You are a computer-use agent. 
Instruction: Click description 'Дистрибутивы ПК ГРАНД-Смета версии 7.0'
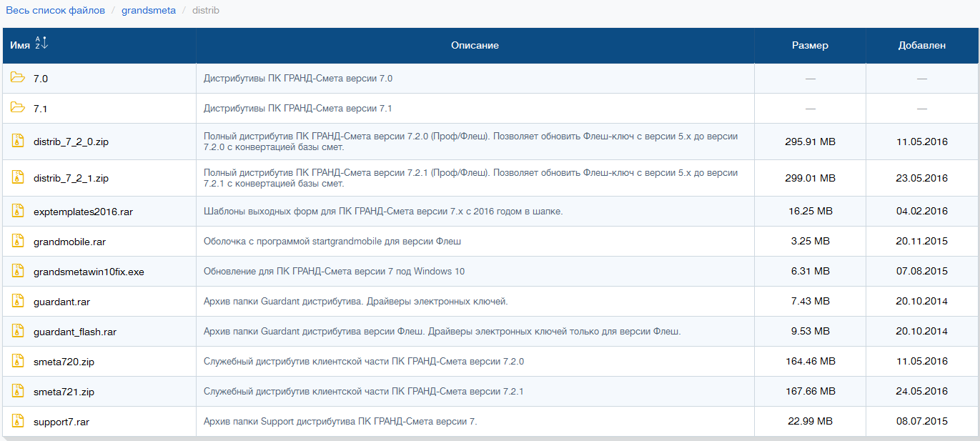coord(298,79)
